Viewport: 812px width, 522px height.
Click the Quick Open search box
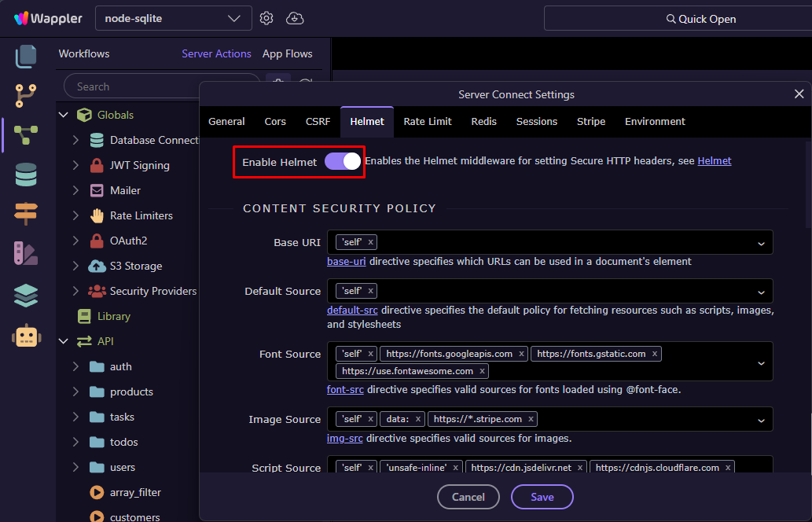(678, 19)
